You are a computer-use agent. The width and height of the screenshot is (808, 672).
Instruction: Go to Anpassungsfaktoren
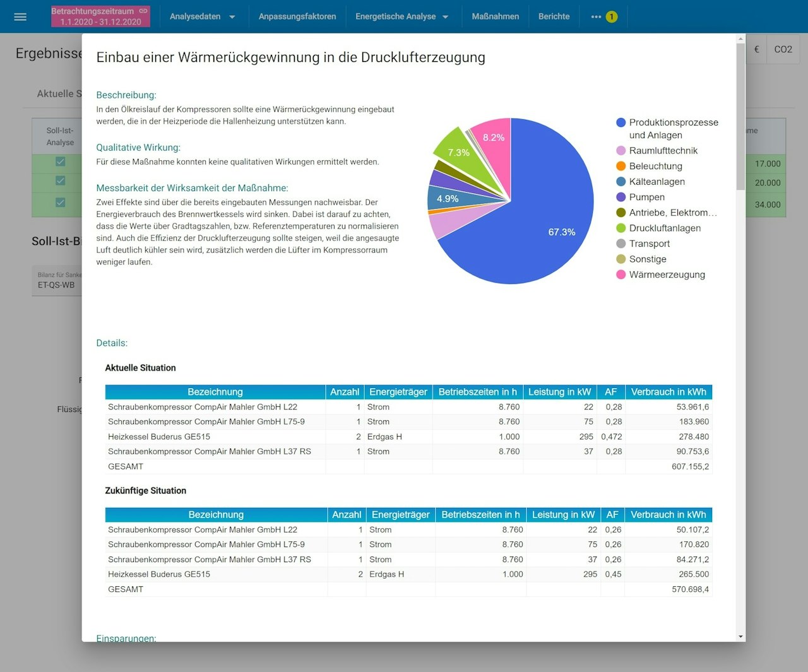pos(297,16)
